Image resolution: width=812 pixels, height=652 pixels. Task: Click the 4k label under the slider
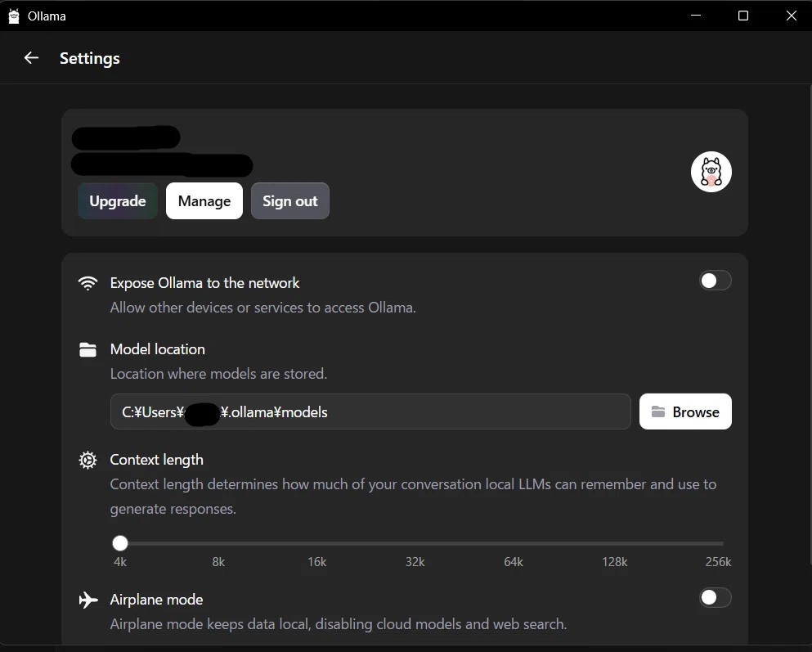120,562
